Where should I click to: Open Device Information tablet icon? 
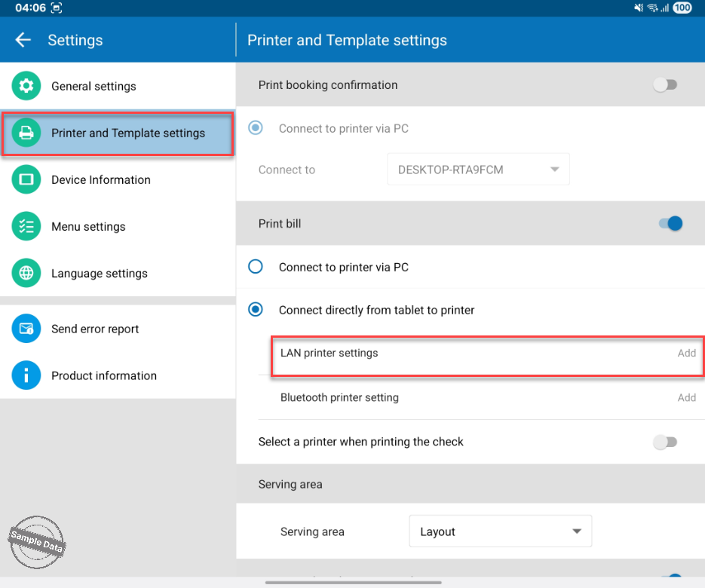coord(26,179)
